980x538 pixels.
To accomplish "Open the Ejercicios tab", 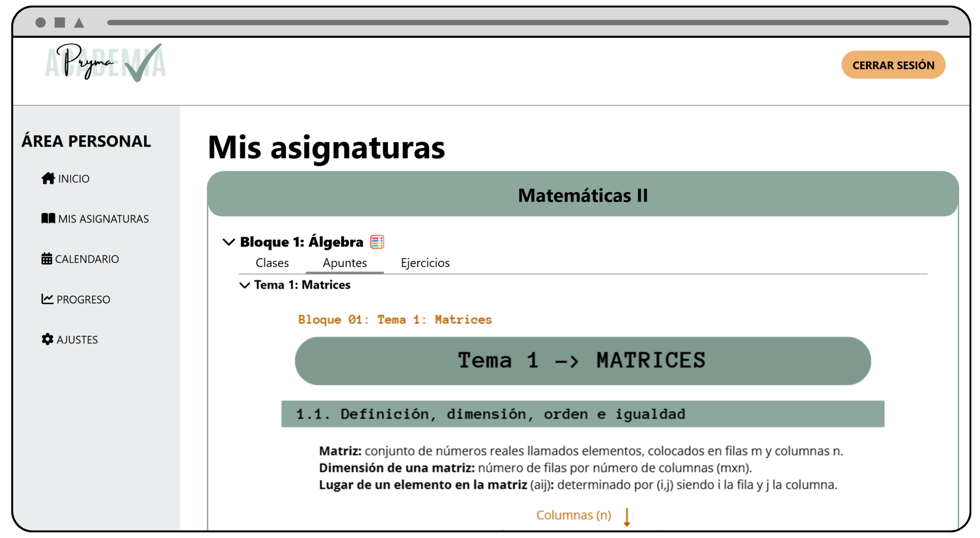I will (425, 263).
